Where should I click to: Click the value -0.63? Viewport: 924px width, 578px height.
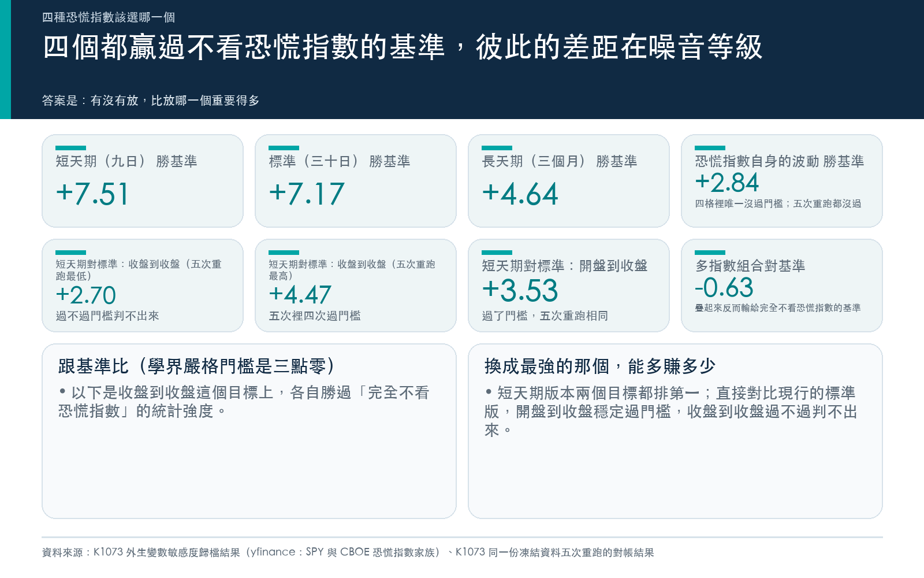724,287
